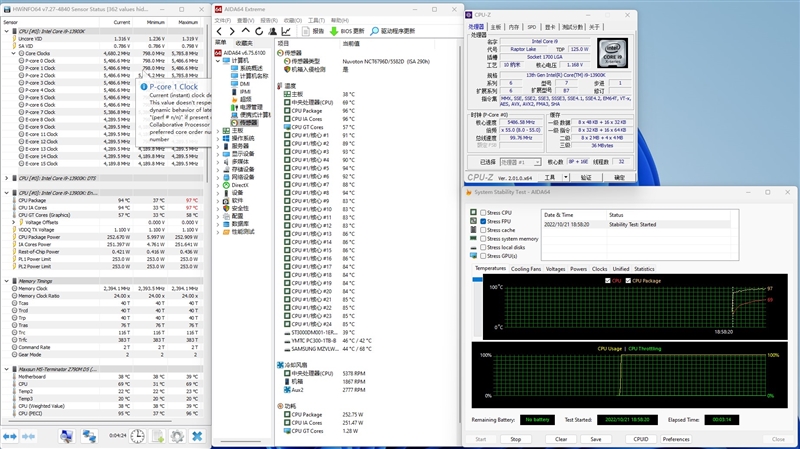Enable Stress local disks checkbox
The image size is (800, 449).
click(483, 247)
